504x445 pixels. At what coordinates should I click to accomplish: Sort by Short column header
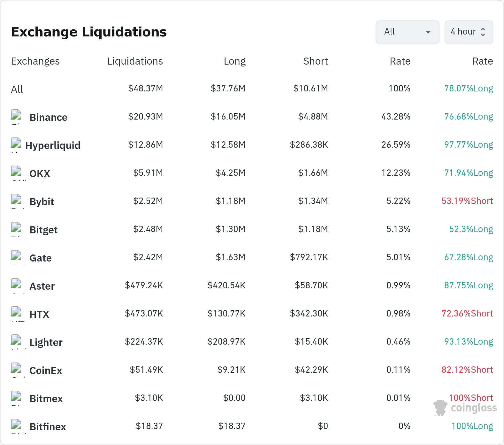click(316, 61)
